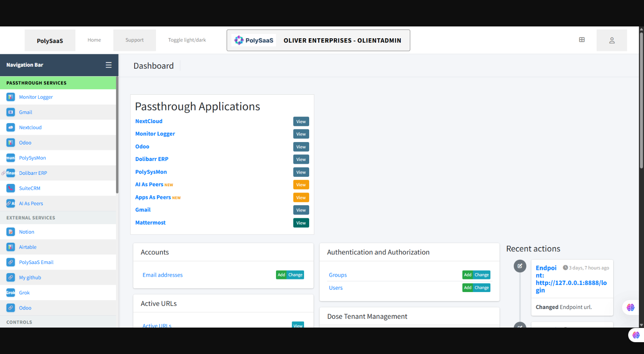
Task: Click the Gmail sidebar icon
Action: (x=11, y=112)
